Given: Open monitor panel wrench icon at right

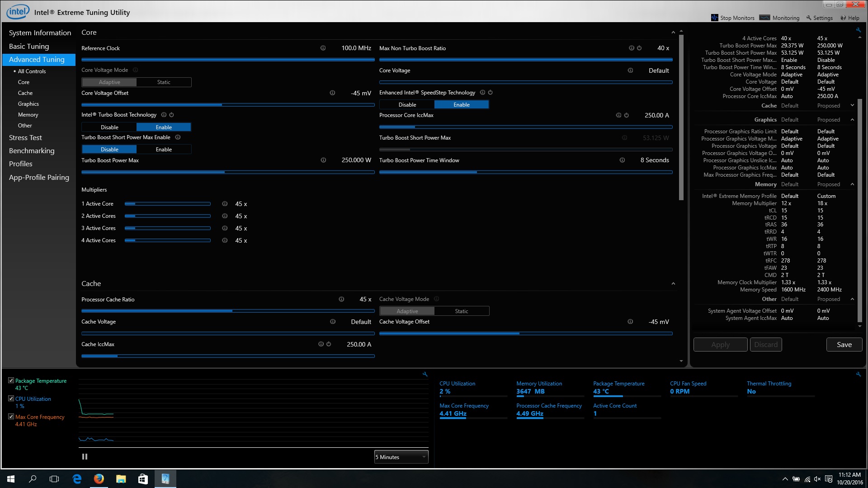Looking at the screenshot, I should 859,374.
